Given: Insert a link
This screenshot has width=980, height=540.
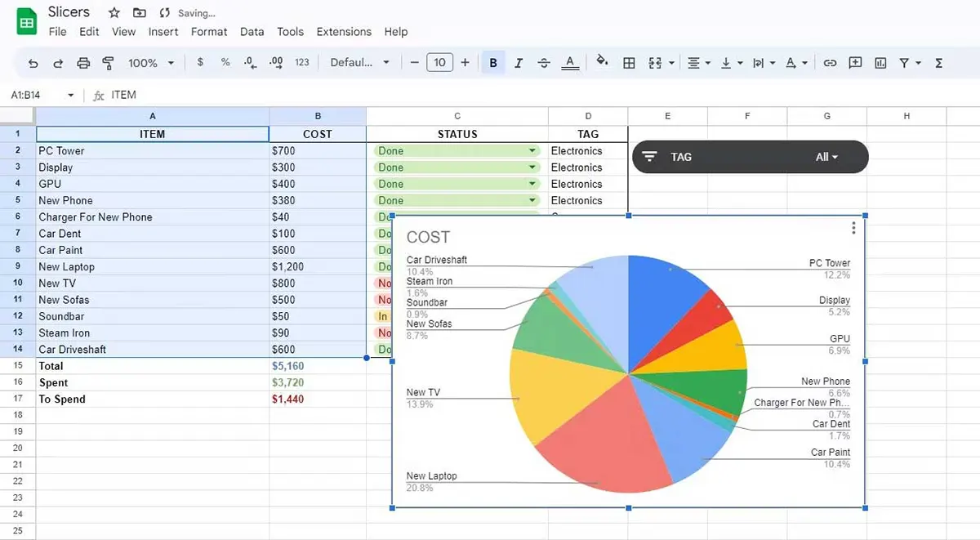Looking at the screenshot, I should click(830, 62).
